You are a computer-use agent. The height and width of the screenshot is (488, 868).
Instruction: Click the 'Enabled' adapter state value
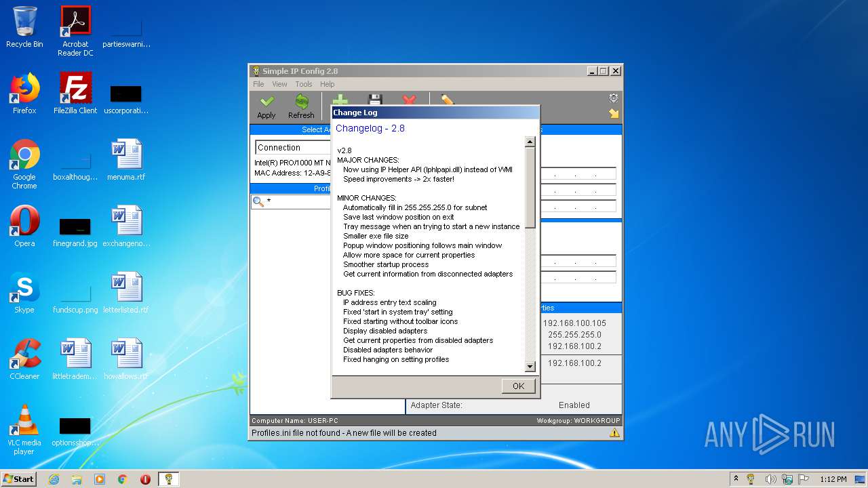click(x=574, y=405)
